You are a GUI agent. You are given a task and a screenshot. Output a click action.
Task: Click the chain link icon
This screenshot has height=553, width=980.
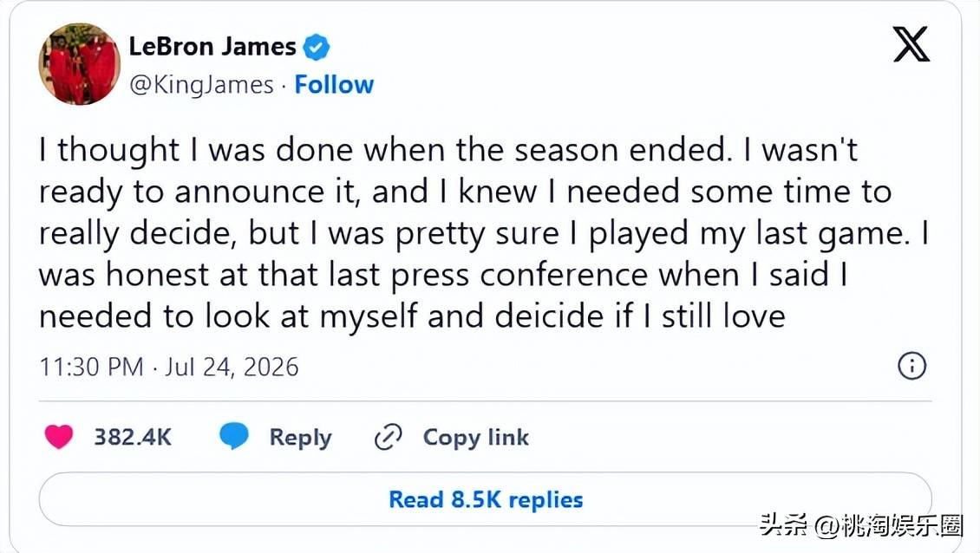click(x=389, y=437)
